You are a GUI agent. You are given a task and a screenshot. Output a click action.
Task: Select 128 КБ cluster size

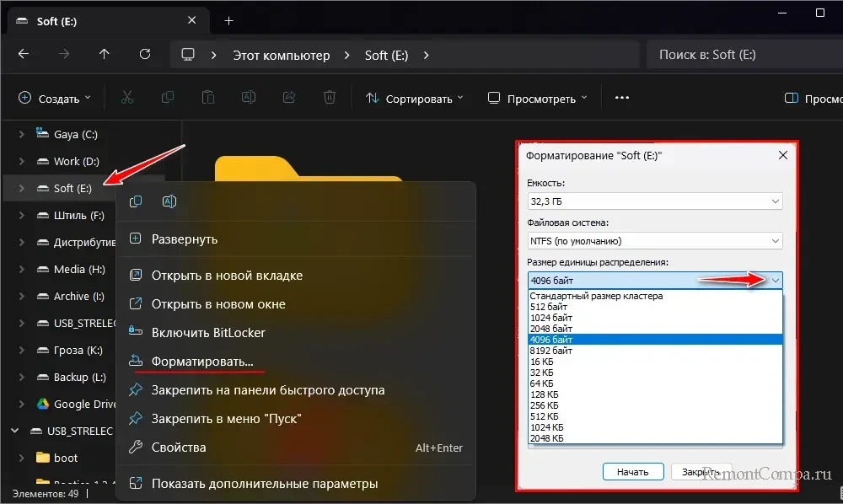point(655,394)
